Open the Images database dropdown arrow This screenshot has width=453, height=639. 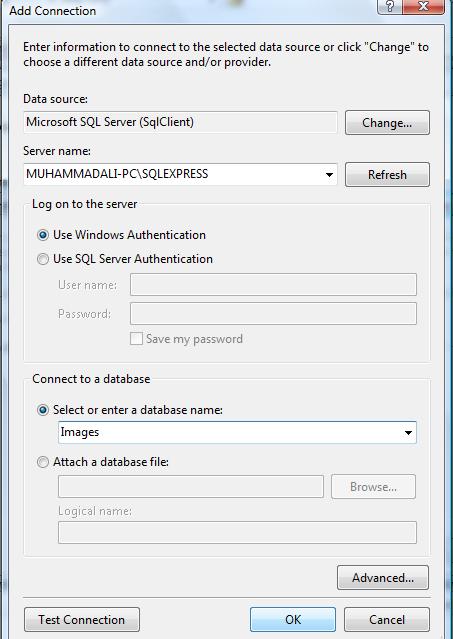click(408, 432)
